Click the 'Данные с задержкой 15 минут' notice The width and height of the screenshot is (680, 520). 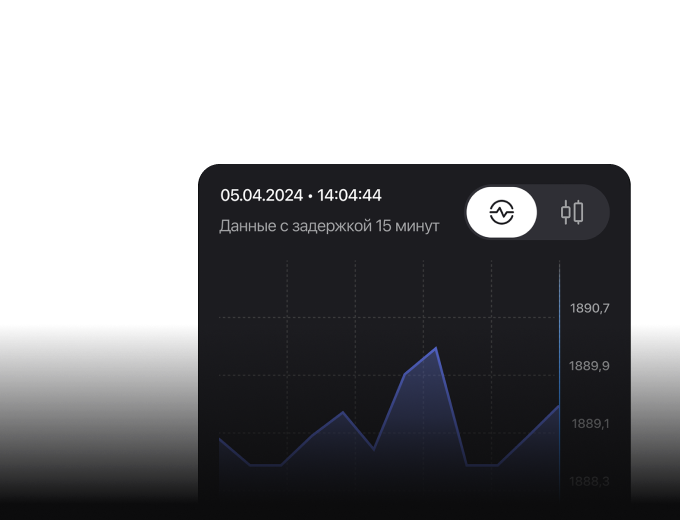point(329,226)
